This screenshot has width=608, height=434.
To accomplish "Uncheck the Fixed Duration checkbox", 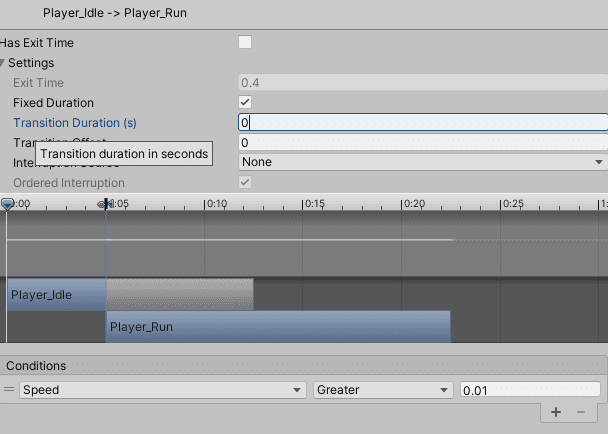I will 245,102.
